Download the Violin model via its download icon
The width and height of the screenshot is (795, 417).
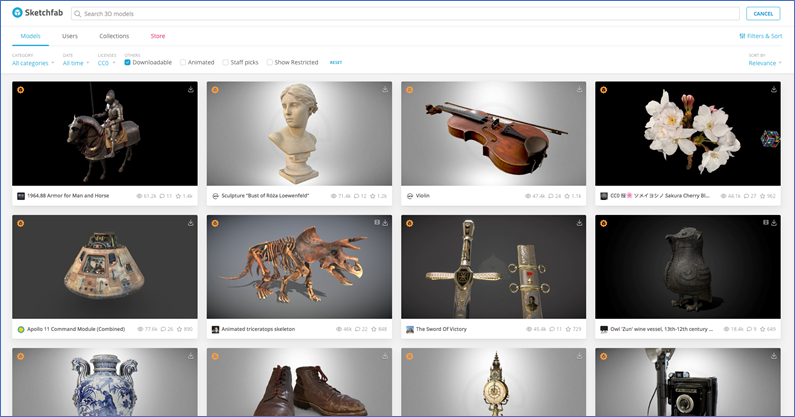[x=579, y=89]
